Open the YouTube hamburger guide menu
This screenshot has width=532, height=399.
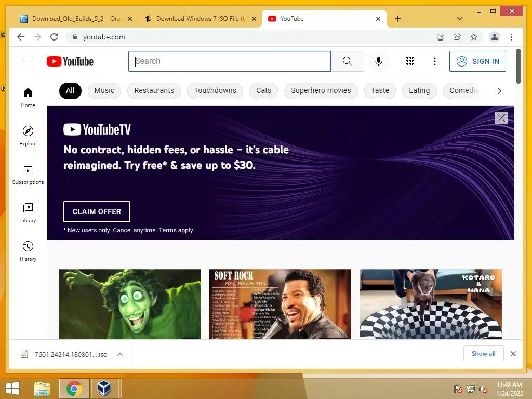pos(28,61)
